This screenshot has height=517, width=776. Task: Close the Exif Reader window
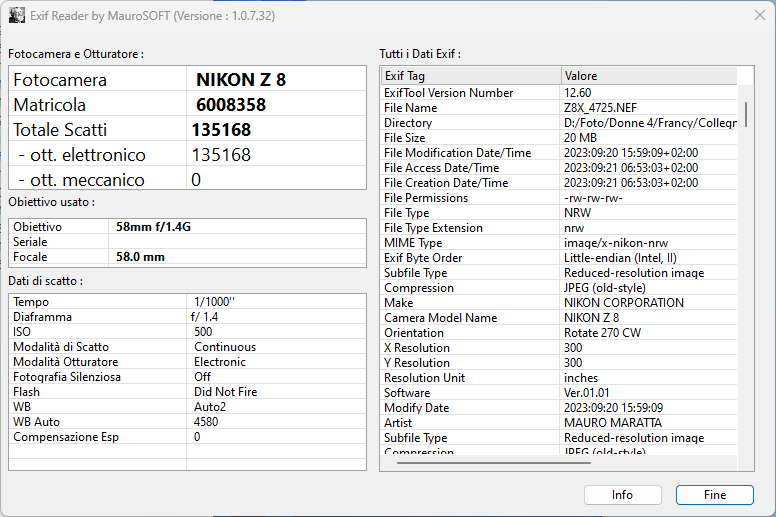tap(760, 15)
